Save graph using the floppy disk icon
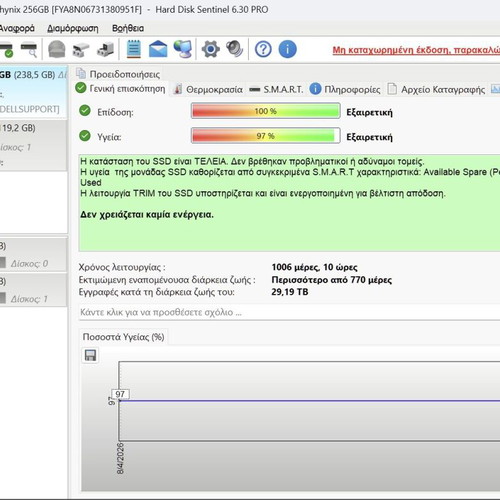This screenshot has height=500, width=500. point(90,355)
